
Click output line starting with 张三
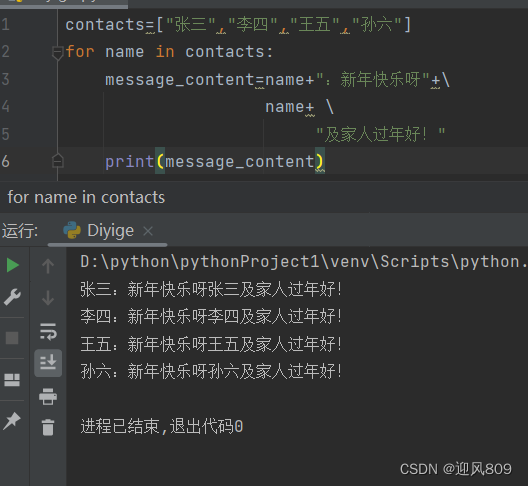[x=211, y=289]
